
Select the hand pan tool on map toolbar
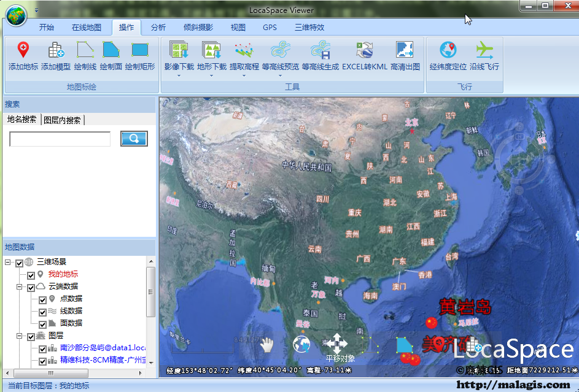tap(266, 345)
